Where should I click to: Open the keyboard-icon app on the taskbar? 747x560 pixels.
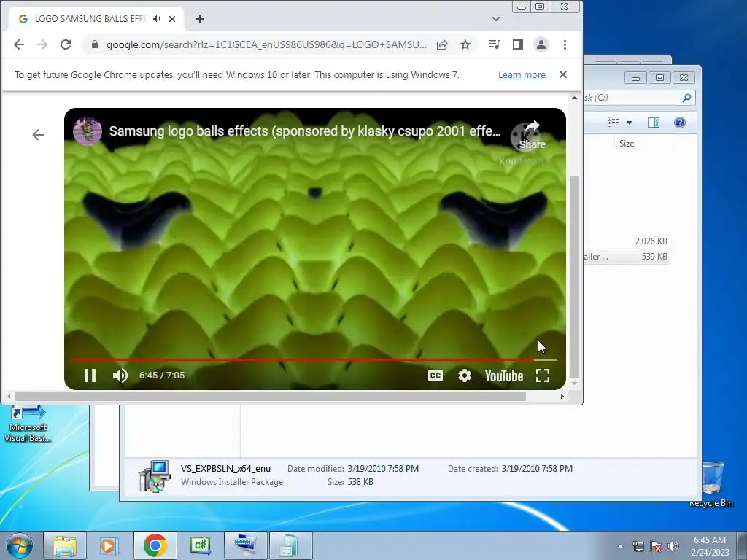245,545
